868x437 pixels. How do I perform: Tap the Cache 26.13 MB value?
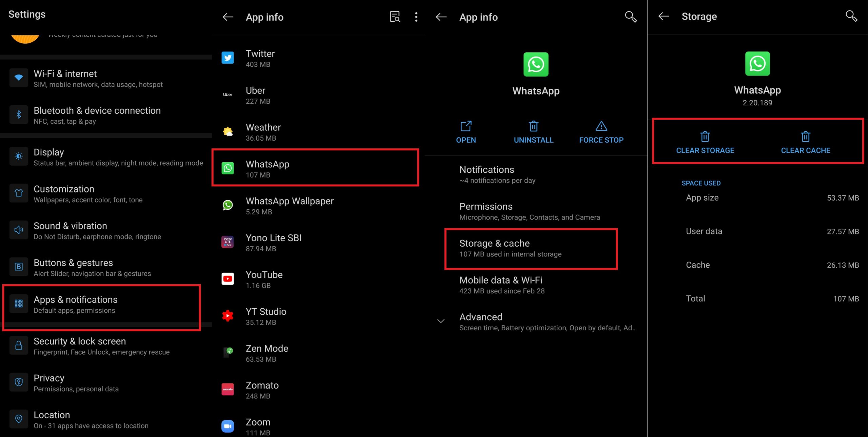tap(843, 265)
